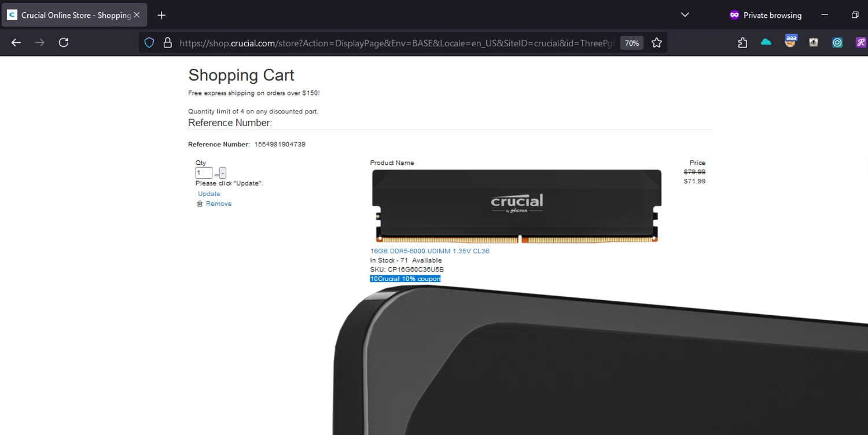868x435 pixels.
Task: Focus the address bar URL
Action: pos(396,43)
